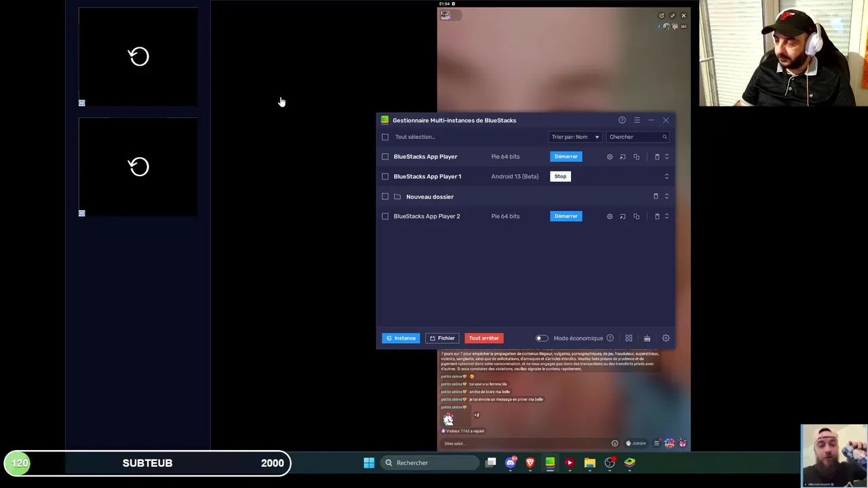The image size is (868, 488).
Task: Focus the Chercher search field
Action: (637, 137)
